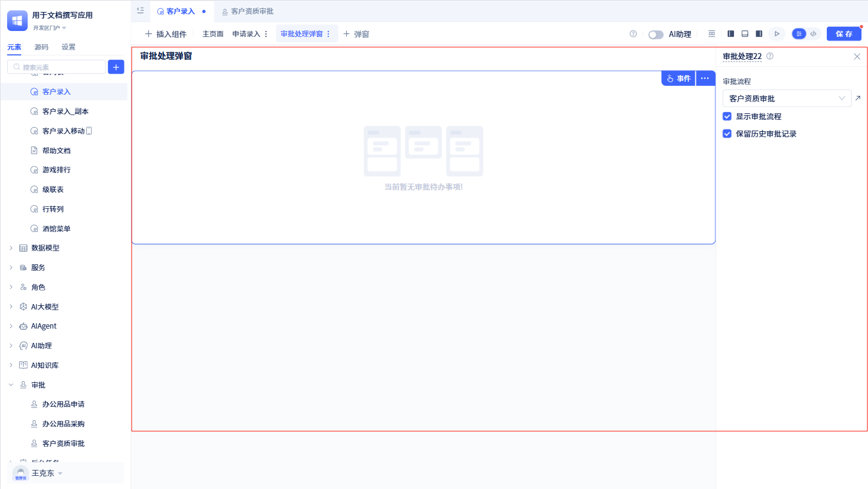Click the AIAgent robot icon
Screen dimensions: 868x489
click(x=23, y=326)
